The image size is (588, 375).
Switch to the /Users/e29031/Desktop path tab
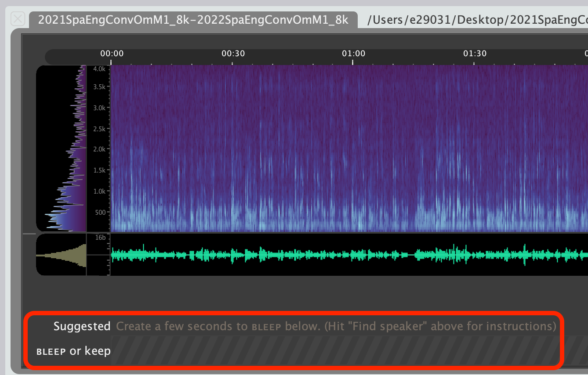pos(477,20)
